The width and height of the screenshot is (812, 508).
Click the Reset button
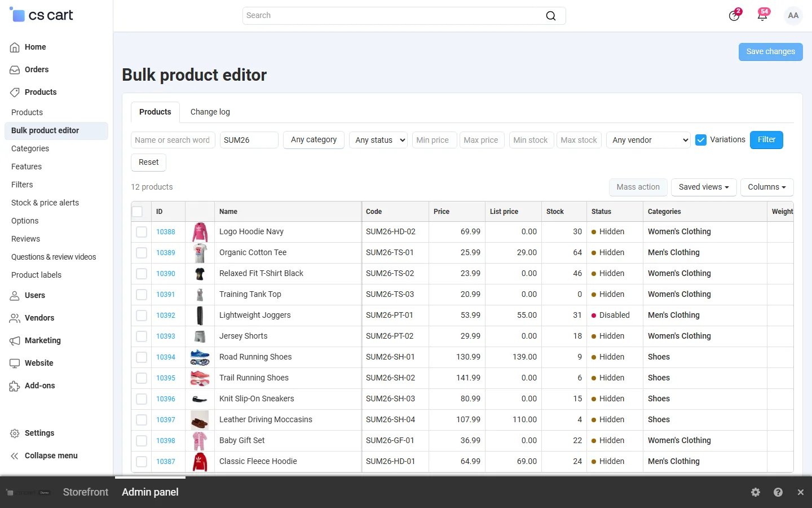(149, 163)
